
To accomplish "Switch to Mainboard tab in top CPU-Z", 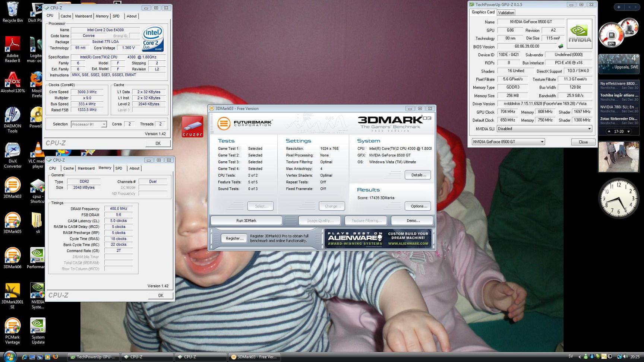I will [x=83, y=16].
